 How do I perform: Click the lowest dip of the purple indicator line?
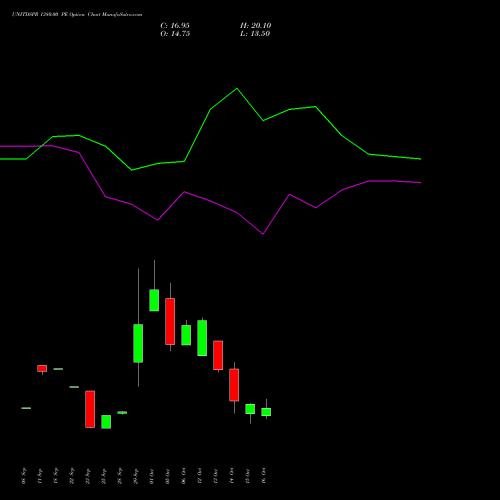click(x=263, y=234)
